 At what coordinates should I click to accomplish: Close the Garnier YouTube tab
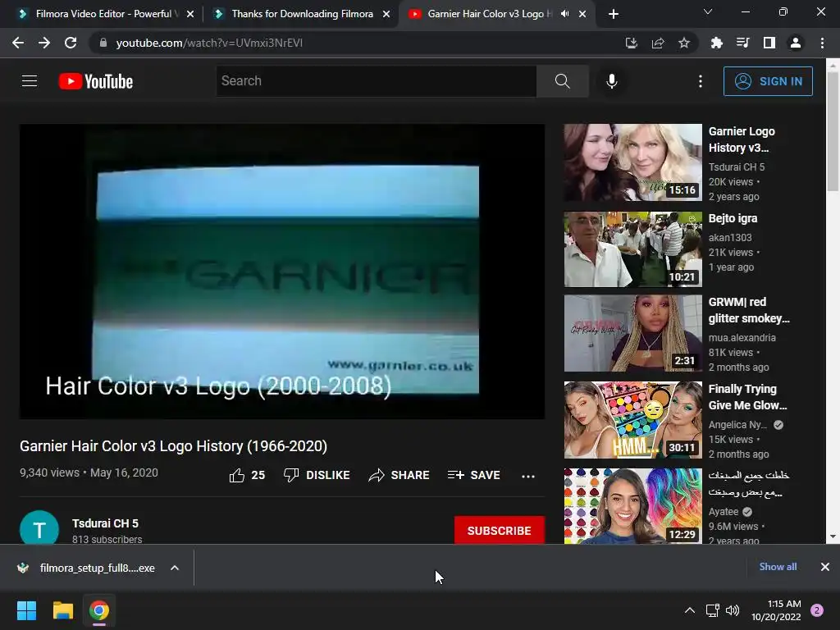pos(582,14)
